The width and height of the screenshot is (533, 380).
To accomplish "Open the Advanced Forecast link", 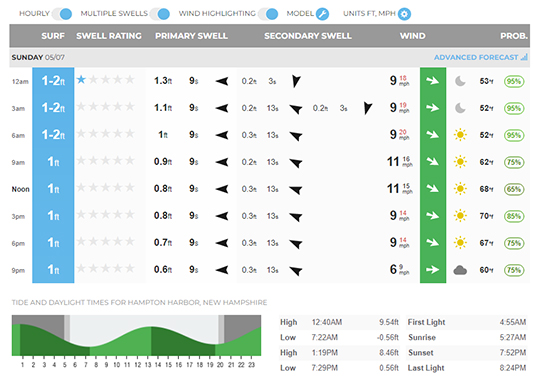I will (480, 57).
